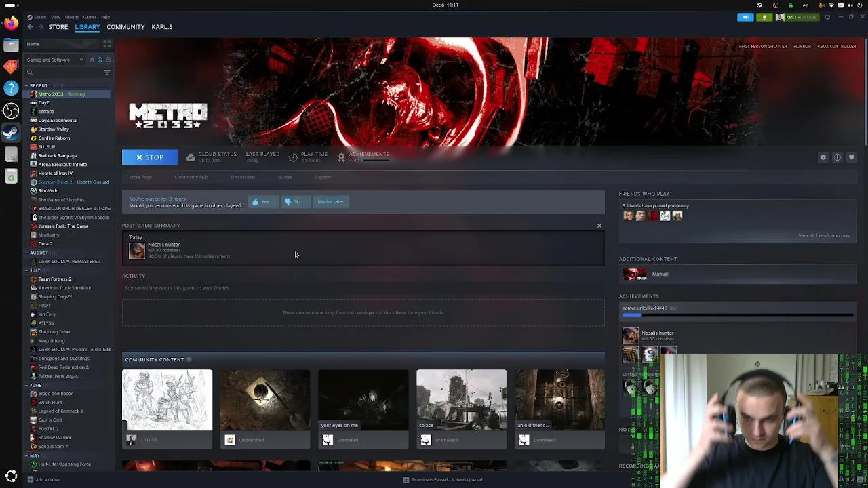Select RimWorld in the library list
The width and height of the screenshot is (868, 488).
coord(48,191)
